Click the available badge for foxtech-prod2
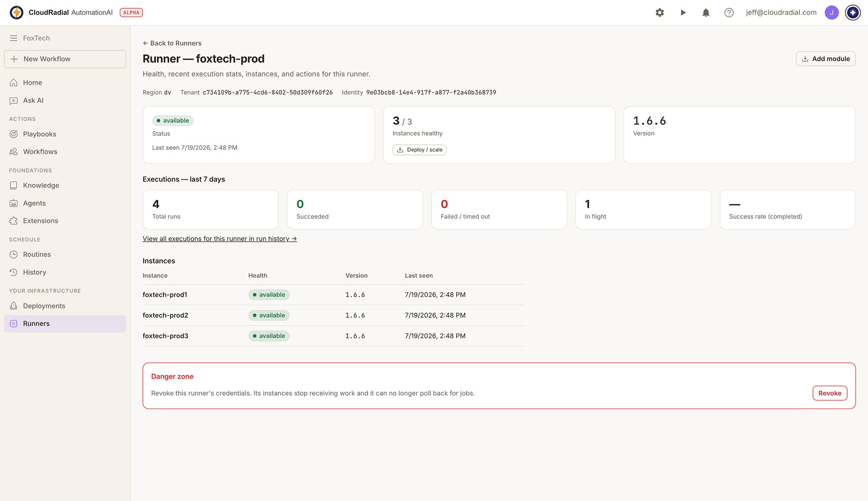This screenshot has width=868, height=501. click(x=269, y=316)
